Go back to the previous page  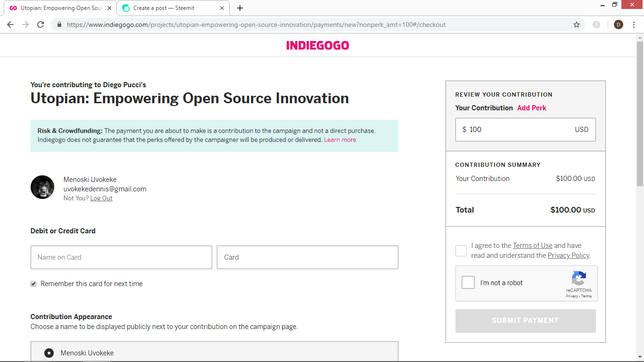10,25
